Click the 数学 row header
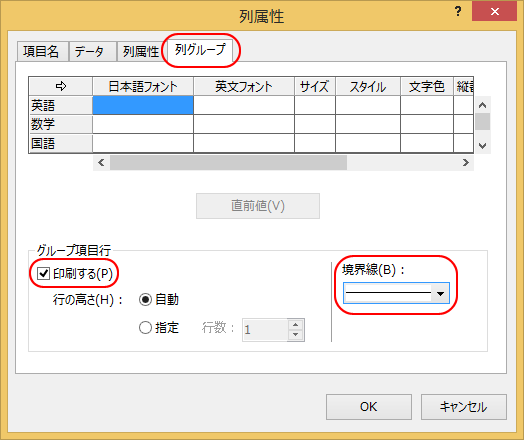Image resolution: width=524 pixels, height=440 pixels. tap(60, 124)
